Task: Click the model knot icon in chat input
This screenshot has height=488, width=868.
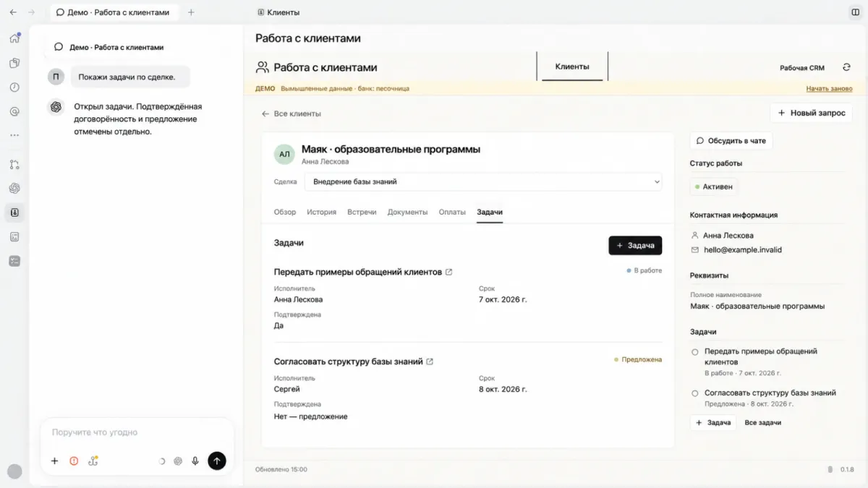Action: [x=178, y=461]
